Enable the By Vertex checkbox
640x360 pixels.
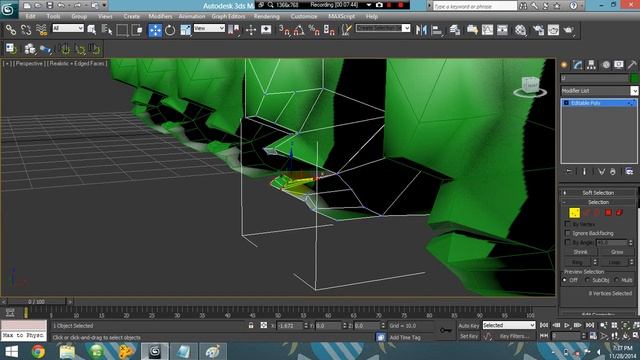click(567, 224)
